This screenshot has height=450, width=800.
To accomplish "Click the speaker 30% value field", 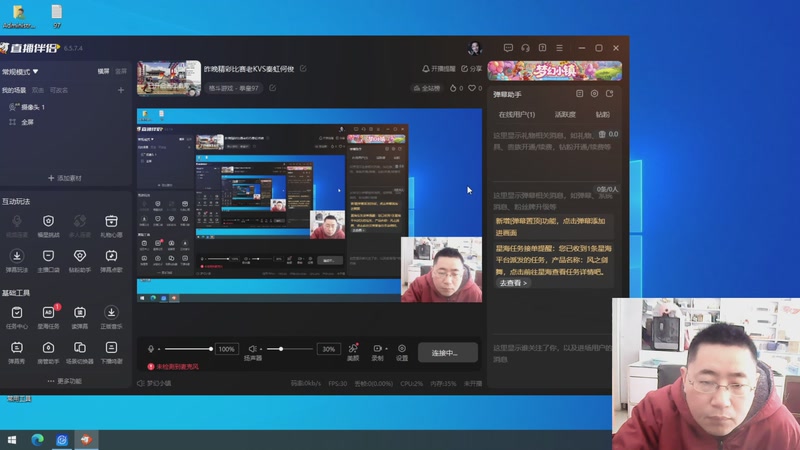I will click(x=329, y=349).
